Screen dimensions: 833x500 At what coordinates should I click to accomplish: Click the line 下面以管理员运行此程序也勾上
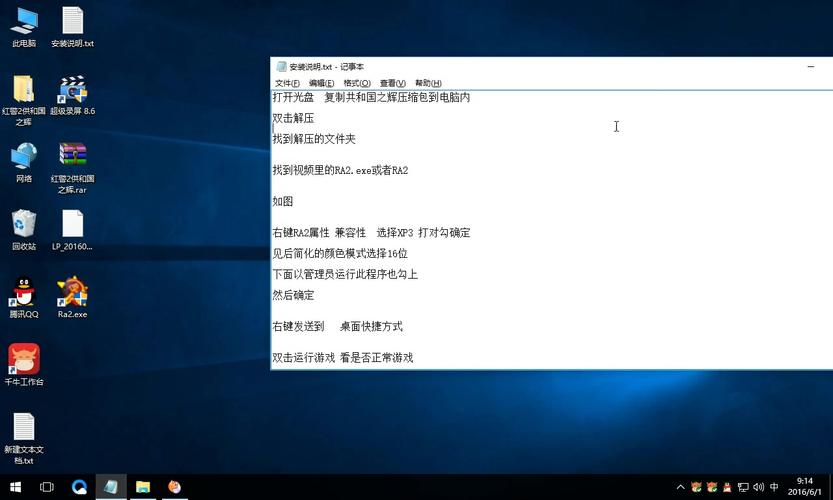(x=345, y=274)
